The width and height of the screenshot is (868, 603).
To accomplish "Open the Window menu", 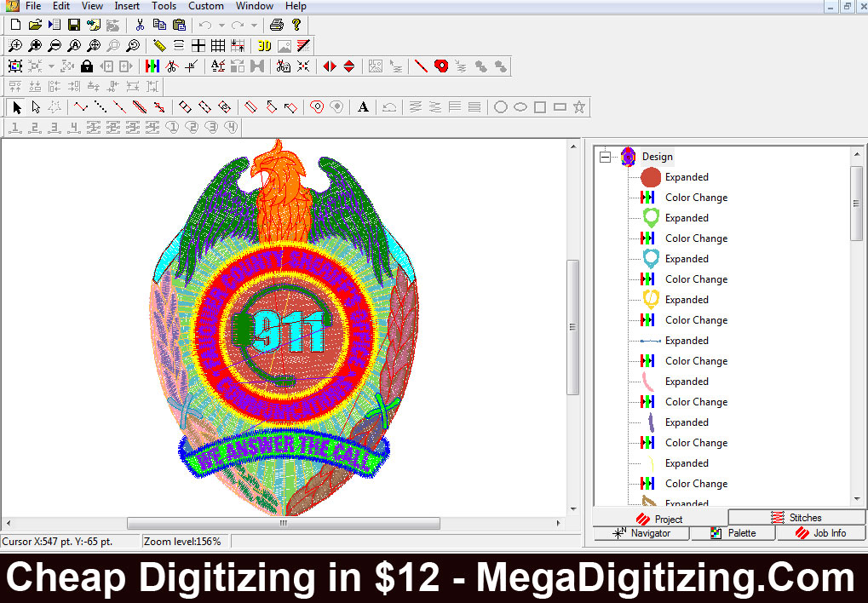I will click(255, 6).
